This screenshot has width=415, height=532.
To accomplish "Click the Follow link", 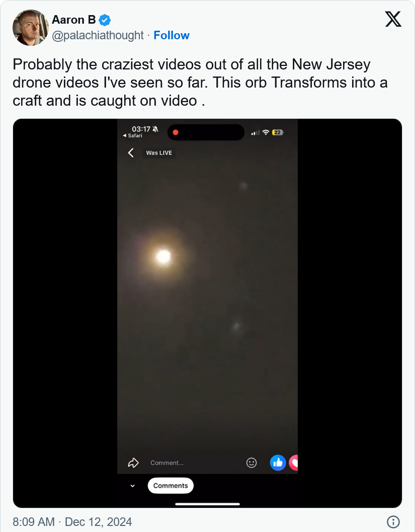I will [172, 35].
